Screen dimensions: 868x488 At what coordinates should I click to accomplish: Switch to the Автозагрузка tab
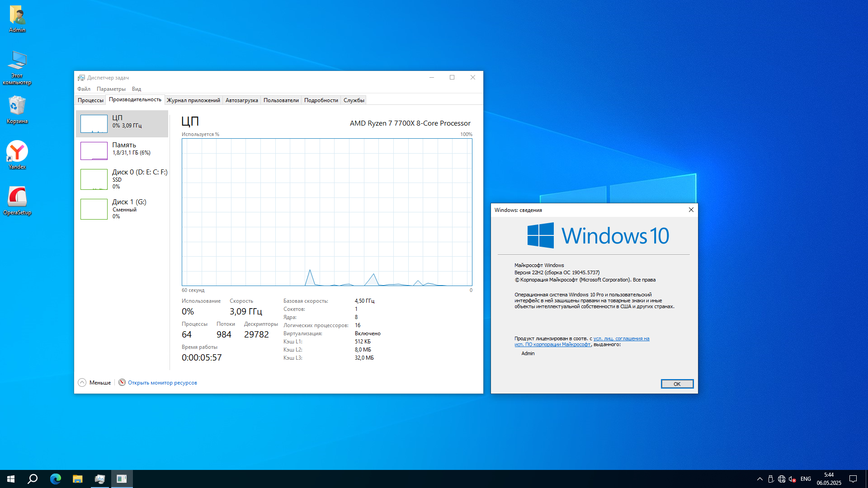pyautogui.click(x=241, y=100)
